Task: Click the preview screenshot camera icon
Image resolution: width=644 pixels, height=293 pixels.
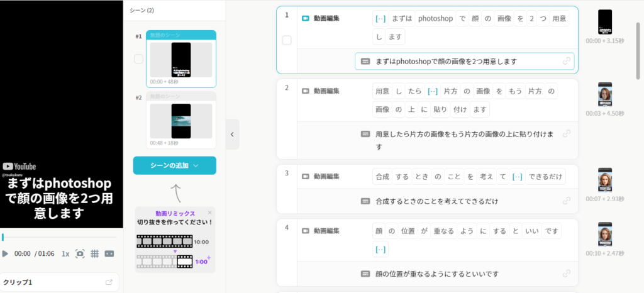Action: pos(80,253)
